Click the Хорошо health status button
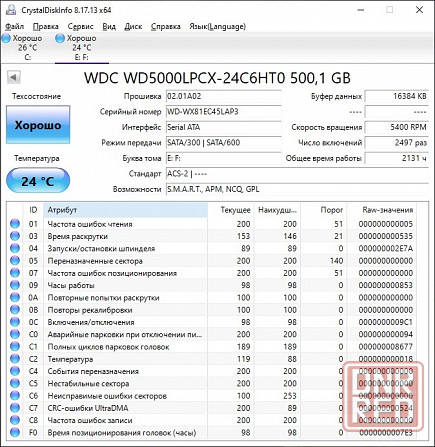The height and width of the screenshot is (447, 435). click(x=38, y=125)
